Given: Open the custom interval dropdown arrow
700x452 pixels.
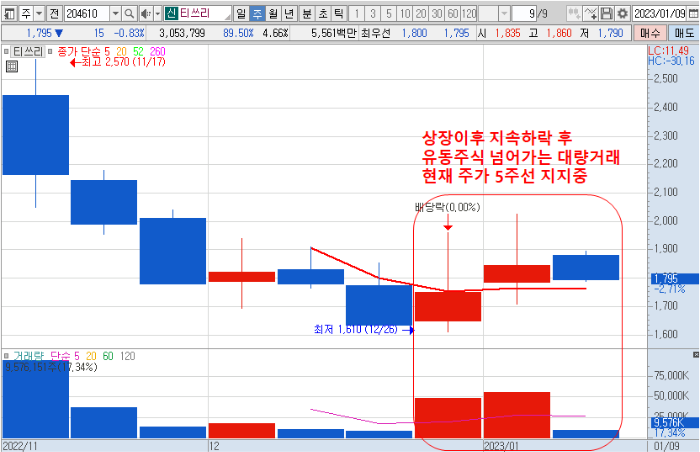Looking at the screenshot, I should tap(504, 14).
